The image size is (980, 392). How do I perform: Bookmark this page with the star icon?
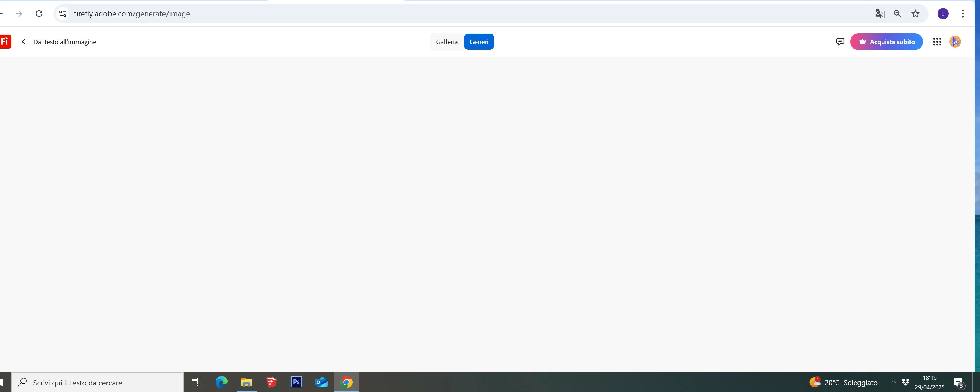click(915, 14)
